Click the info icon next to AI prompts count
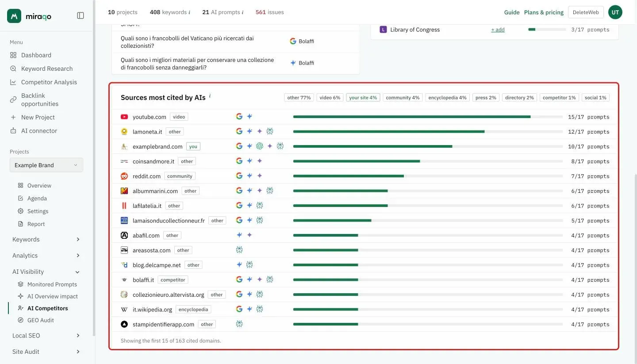The width and height of the screenshot is (637, 364). (242, 12)
